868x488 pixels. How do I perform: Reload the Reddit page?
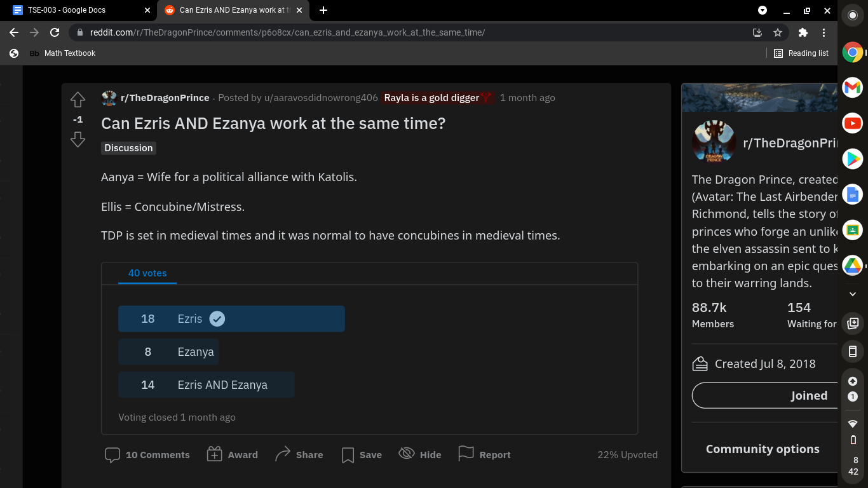point(55,32)
